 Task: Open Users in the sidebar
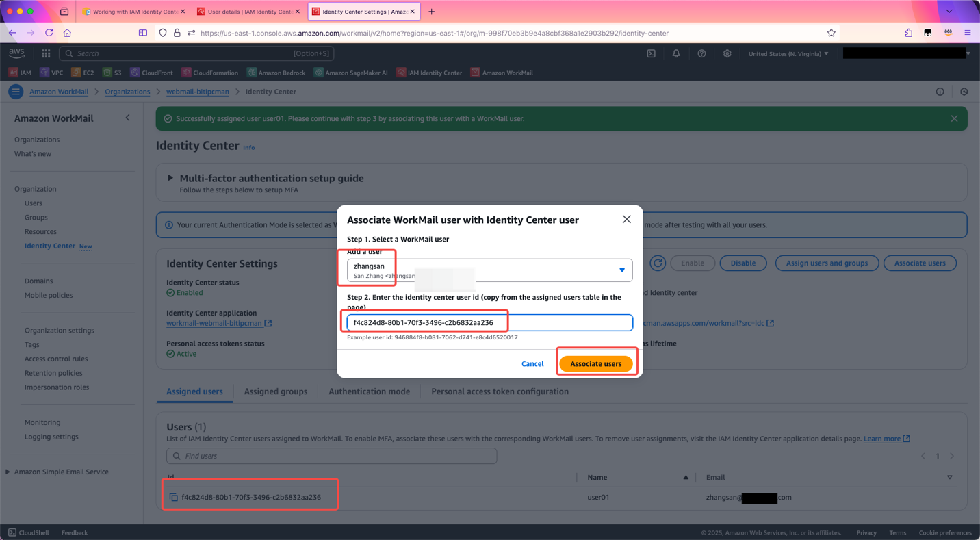pos(34,203)
